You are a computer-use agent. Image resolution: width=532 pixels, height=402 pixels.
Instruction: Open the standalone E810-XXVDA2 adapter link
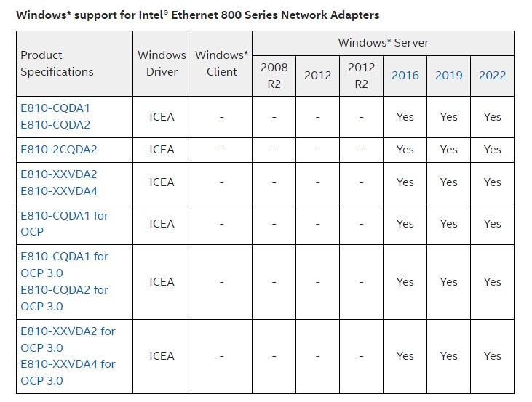point(58,174)
